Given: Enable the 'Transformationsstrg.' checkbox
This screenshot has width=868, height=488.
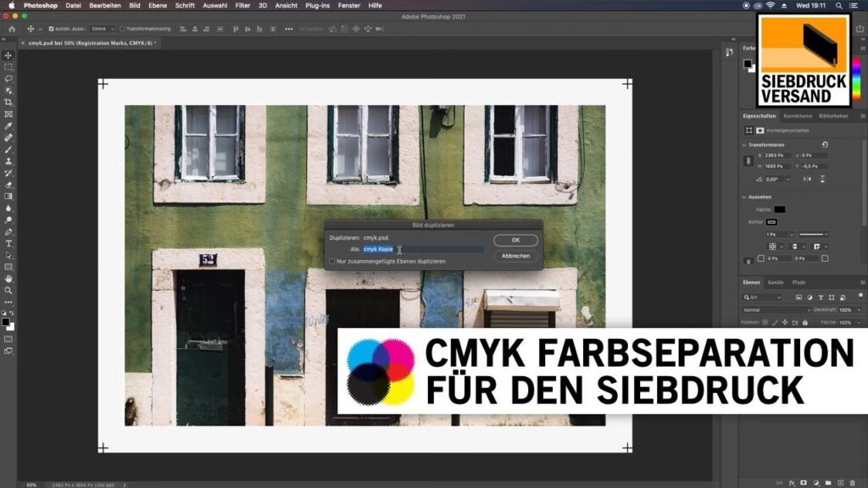Looking at the screenshot, I should [x=123, y=29].
